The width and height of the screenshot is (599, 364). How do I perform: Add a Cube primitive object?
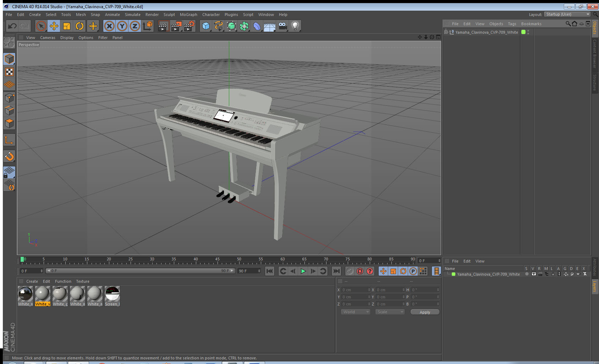pyautogui.click(x=206, y=26)
